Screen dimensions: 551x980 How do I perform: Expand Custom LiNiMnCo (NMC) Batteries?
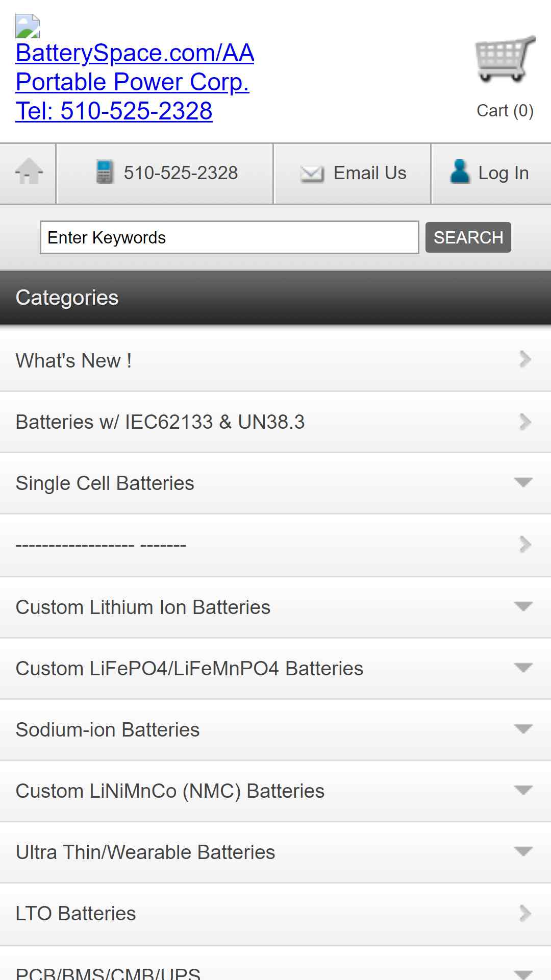point(275,791)
